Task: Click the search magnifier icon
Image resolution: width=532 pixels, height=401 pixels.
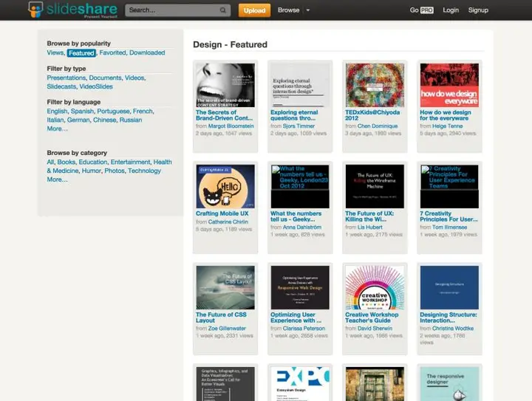Action: pos(223,10)
